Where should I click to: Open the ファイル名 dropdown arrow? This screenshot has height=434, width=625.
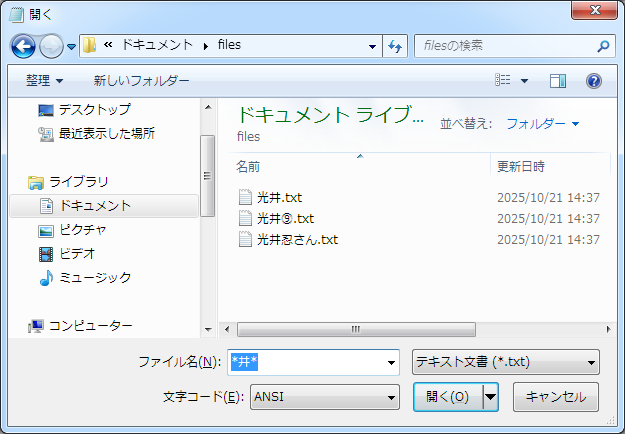(391, 363)
